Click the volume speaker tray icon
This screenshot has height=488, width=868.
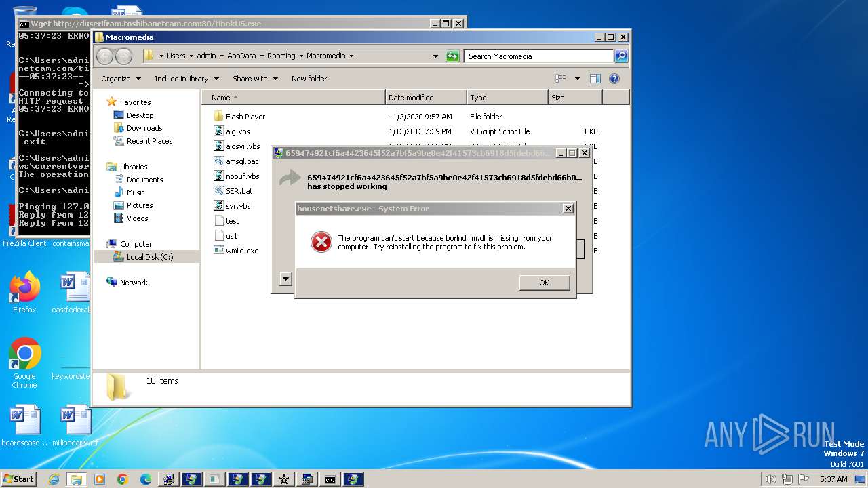[770, 479]
